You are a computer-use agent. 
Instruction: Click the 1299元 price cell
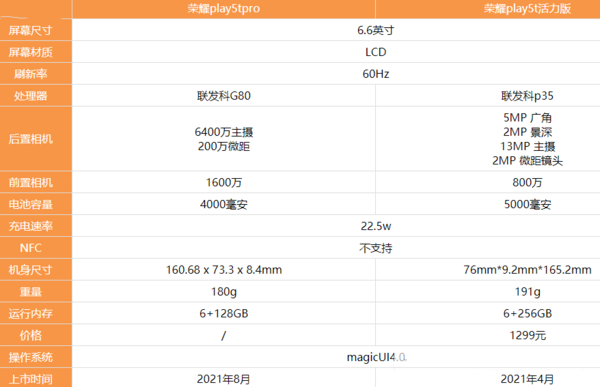click(527, 336)
